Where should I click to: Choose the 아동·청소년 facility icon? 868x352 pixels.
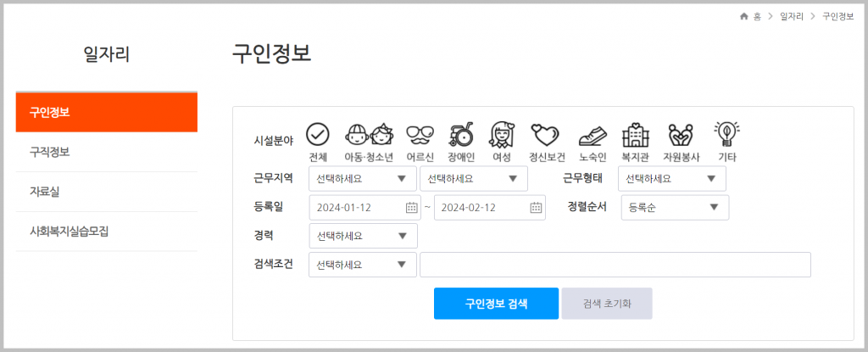click(369, 134)
